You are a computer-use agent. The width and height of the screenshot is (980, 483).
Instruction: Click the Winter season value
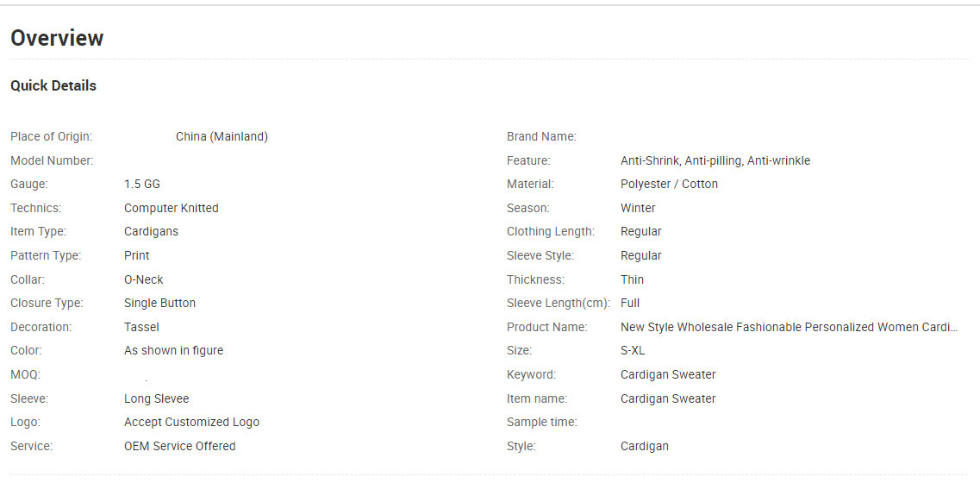(x=638, y=209)
